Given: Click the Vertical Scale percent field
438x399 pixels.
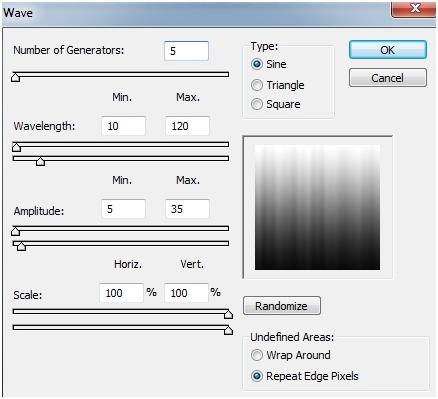Looking at the screenshot, I should pyautogui.click(x=186, y=293).
